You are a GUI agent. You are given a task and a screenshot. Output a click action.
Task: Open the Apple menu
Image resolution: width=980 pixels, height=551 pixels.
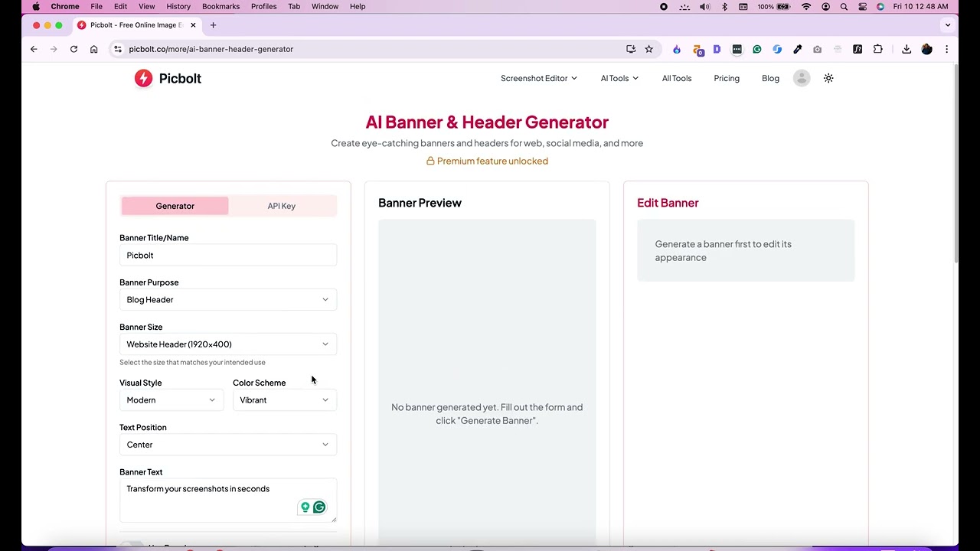pos(36,6)
